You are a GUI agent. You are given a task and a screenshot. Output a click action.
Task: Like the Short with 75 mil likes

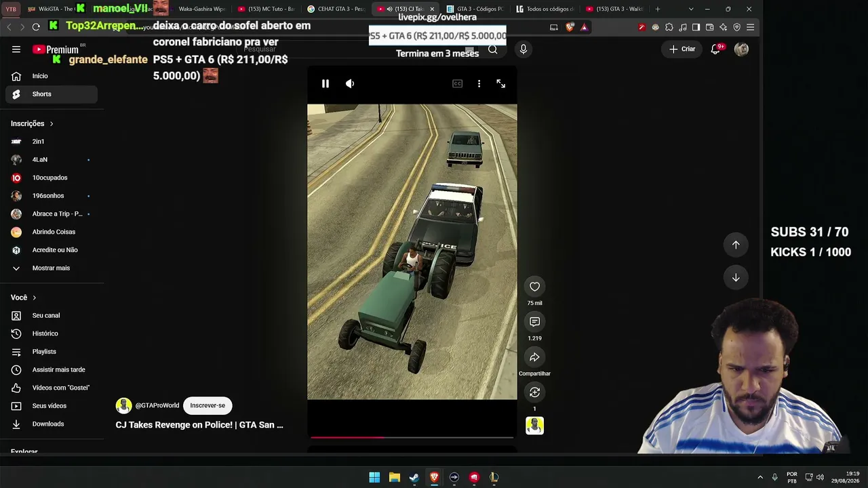point(535,287)
